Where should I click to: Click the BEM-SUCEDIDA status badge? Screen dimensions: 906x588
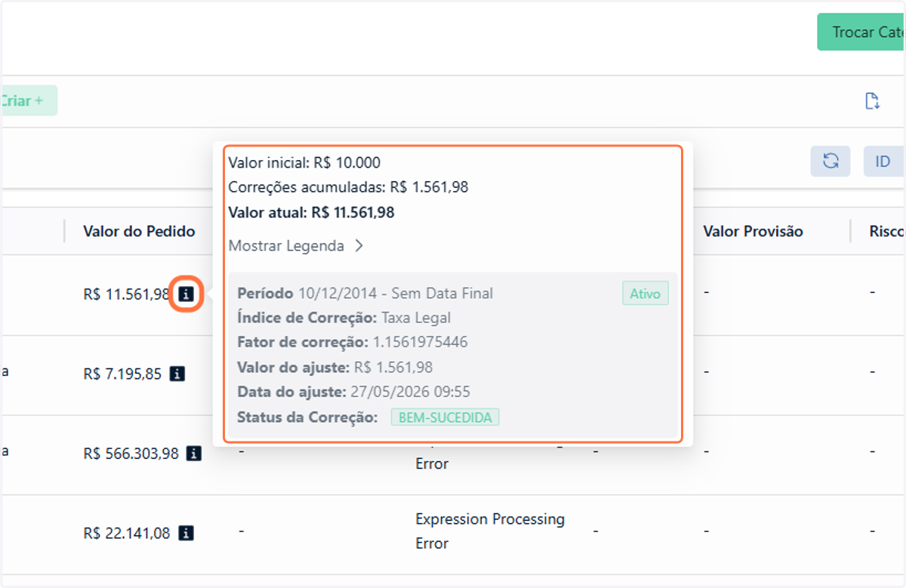tap(445, 417)
